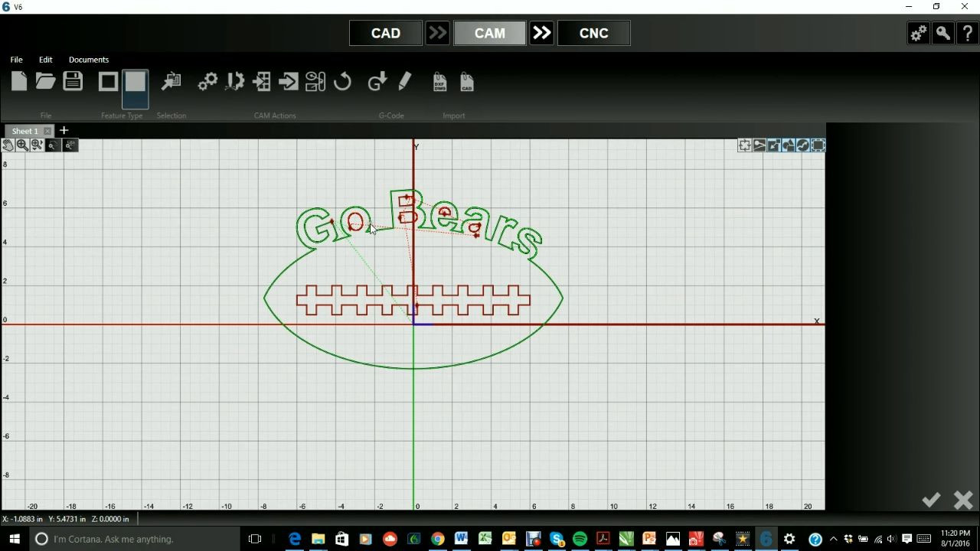Save using the floppy disk icon
The width and height of the screenshot is (980, 551).
[73, 81]
